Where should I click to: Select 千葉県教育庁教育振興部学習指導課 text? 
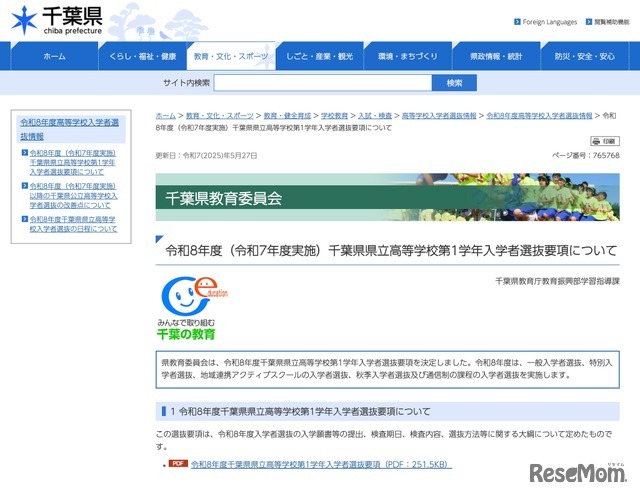click(557, 281)
